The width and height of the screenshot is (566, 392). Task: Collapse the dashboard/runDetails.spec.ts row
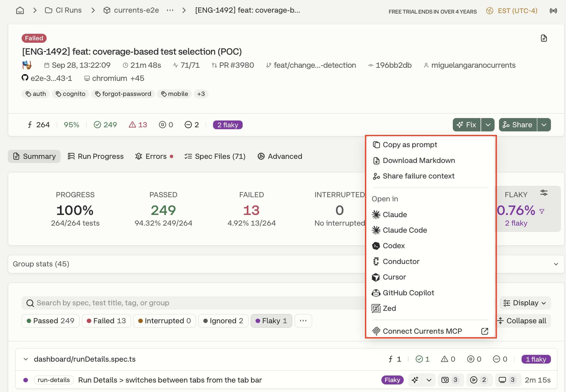26,359
